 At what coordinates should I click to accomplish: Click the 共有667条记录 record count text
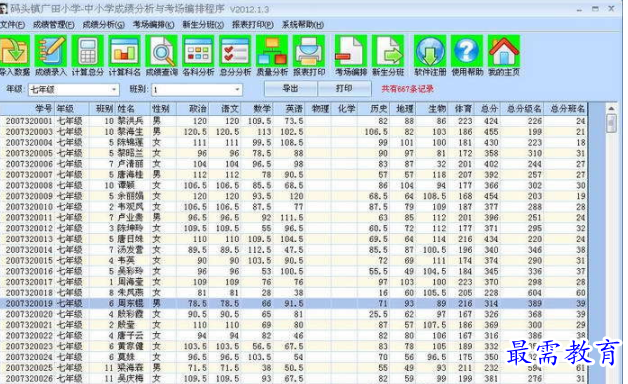(407, 89)
